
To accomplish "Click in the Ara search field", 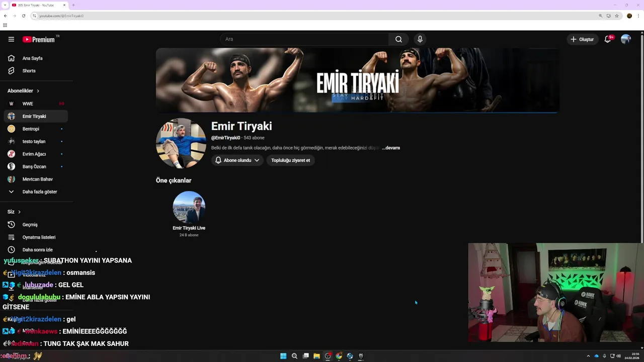I will (x=304, y=39).
